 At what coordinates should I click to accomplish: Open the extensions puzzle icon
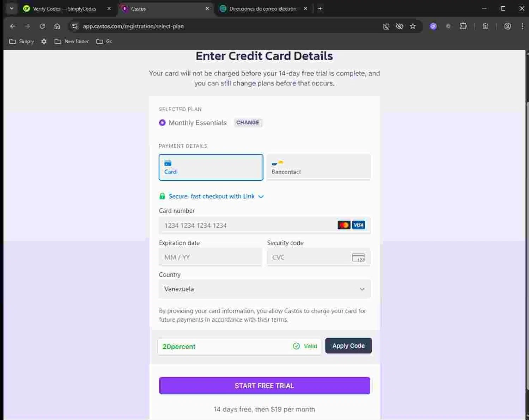pyautogui.click(x=463, y=26)
